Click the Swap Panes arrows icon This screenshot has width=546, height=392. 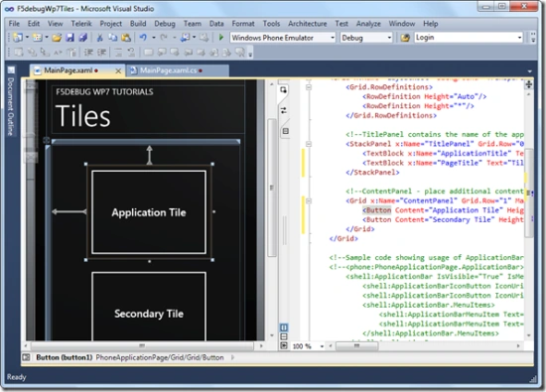tap(284, 111)
